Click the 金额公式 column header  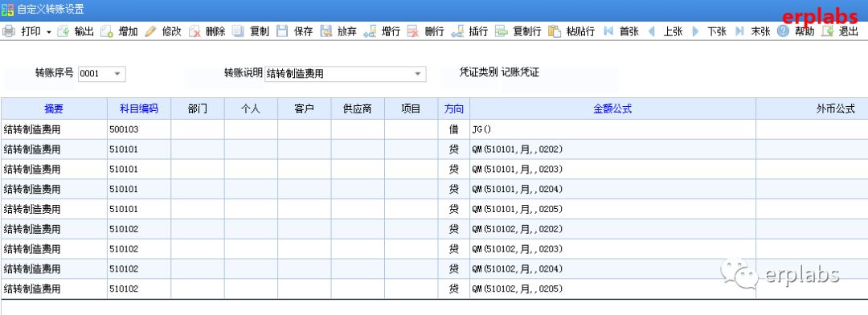pyautogui.click(x=612, y=109)
